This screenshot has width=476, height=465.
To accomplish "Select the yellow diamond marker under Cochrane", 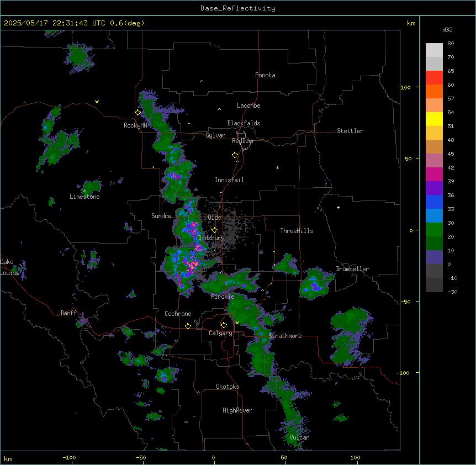I will coord(188,326).
